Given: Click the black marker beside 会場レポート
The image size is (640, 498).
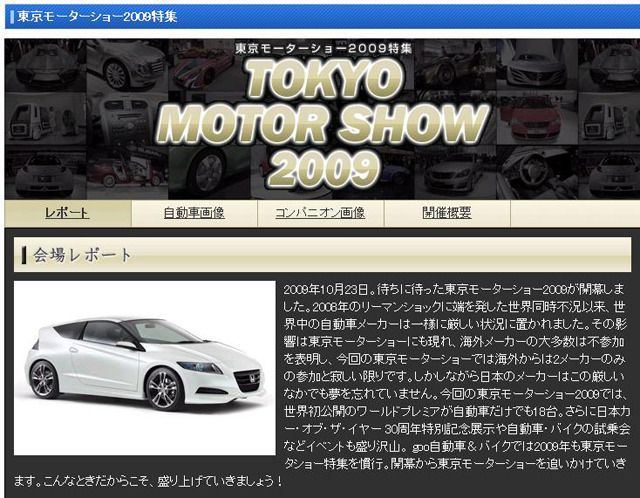Looking at the screenshot, I should 23,255.
